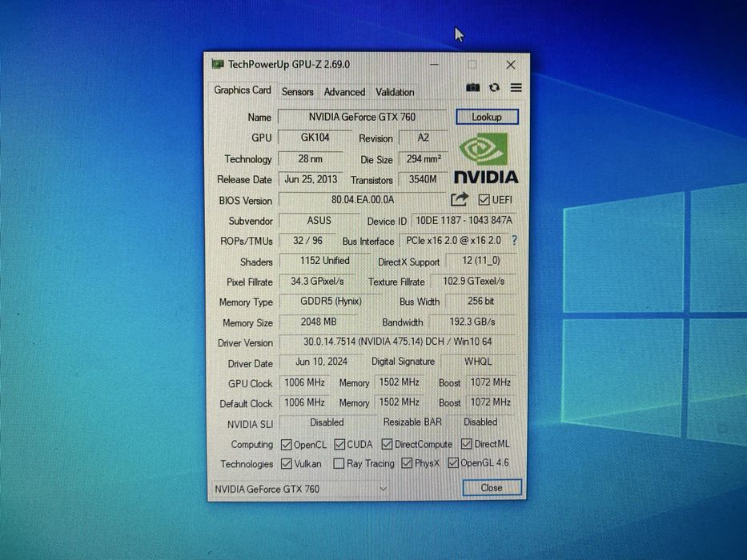Switch to the Advanced tab
This screenshot has width=747, height=560.
pyautogui.click(x=344, y=92)
